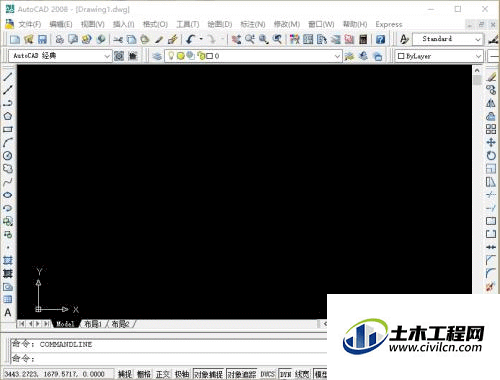The image size is (500, 380).
Task: Toggle 正交 ortho mode
Action: click(163, 374)
